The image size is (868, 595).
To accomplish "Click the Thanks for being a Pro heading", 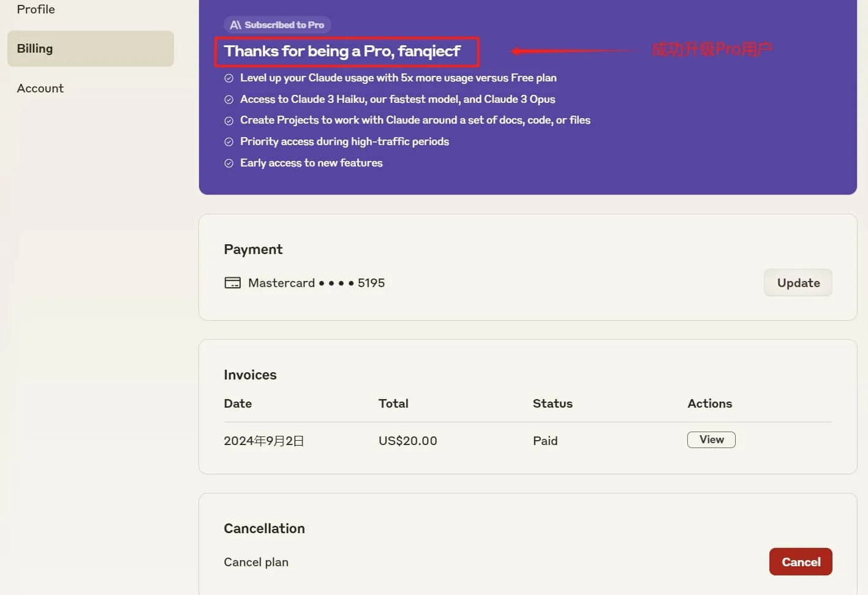I will tap(342, 51).
